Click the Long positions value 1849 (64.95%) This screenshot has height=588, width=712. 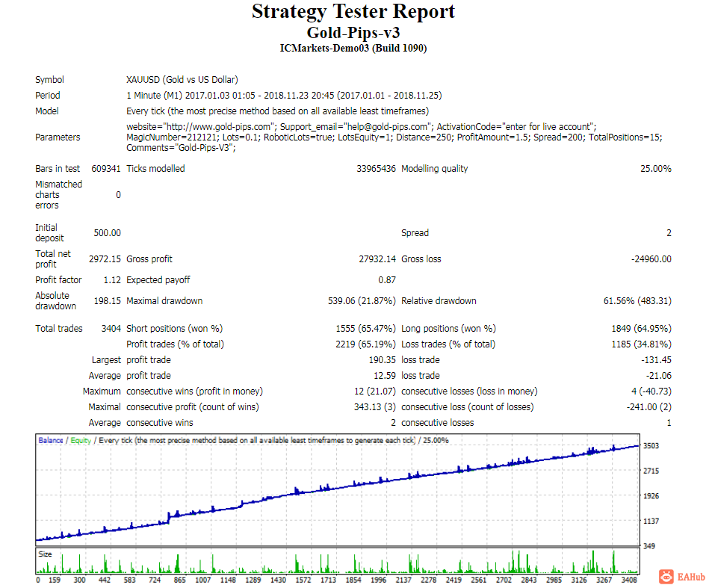pyautogui.click(x=642, y=328)
